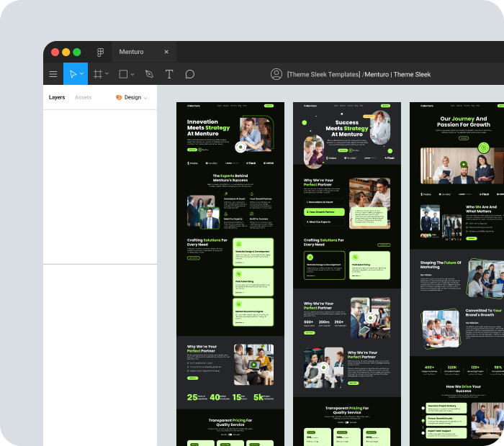Select the Text tool
Screen dimensions: 504x446
tap(169, 74)
